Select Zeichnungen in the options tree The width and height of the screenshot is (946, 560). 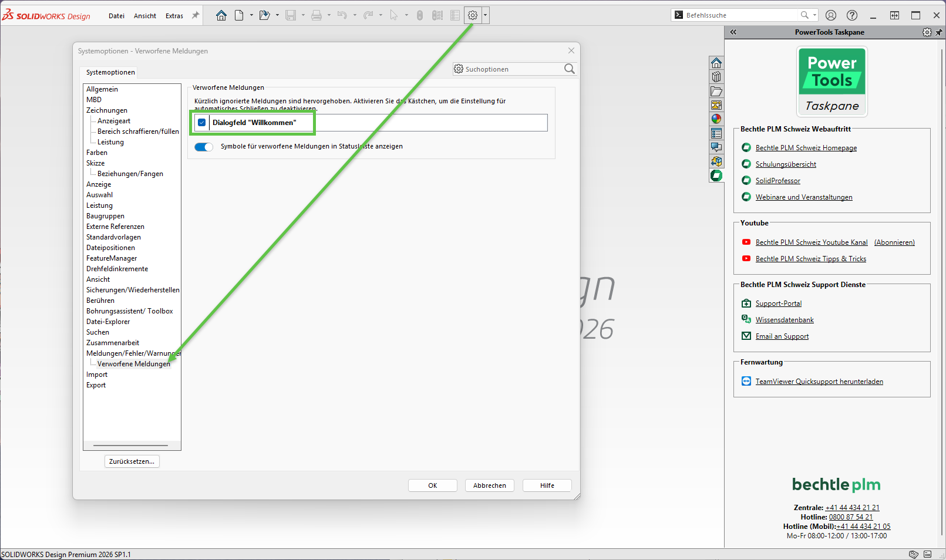pyautogui.click(x=107, y=110)
